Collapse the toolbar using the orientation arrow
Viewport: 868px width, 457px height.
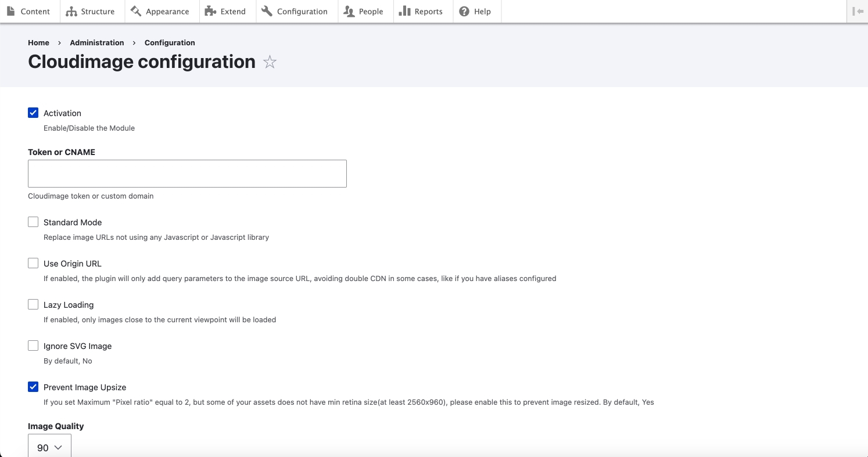point(858,11)
